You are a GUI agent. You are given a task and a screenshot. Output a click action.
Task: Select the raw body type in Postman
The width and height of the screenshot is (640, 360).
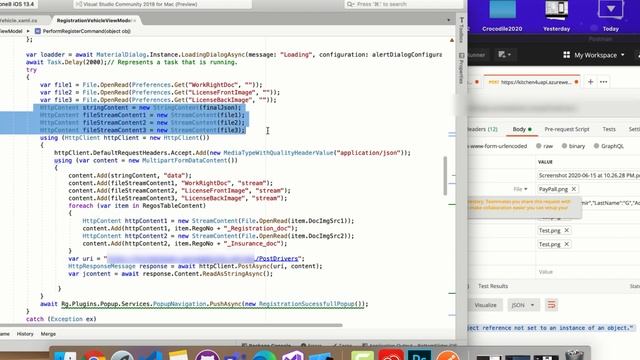pos(545,146)
